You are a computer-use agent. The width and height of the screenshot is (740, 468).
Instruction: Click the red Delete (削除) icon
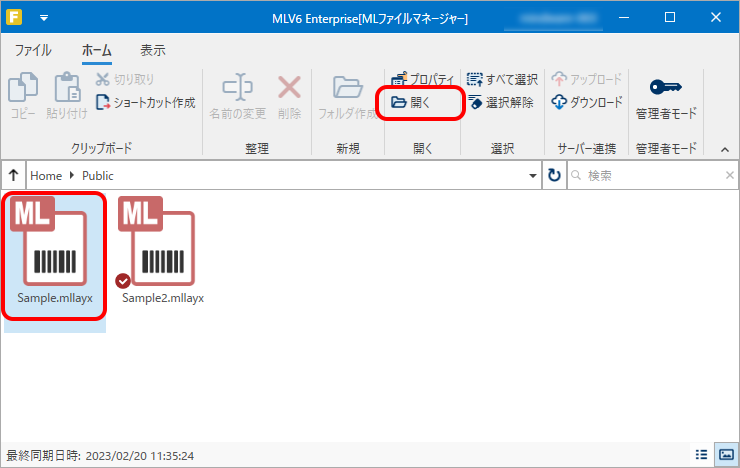pyautogui.click(x=289, y=87)
